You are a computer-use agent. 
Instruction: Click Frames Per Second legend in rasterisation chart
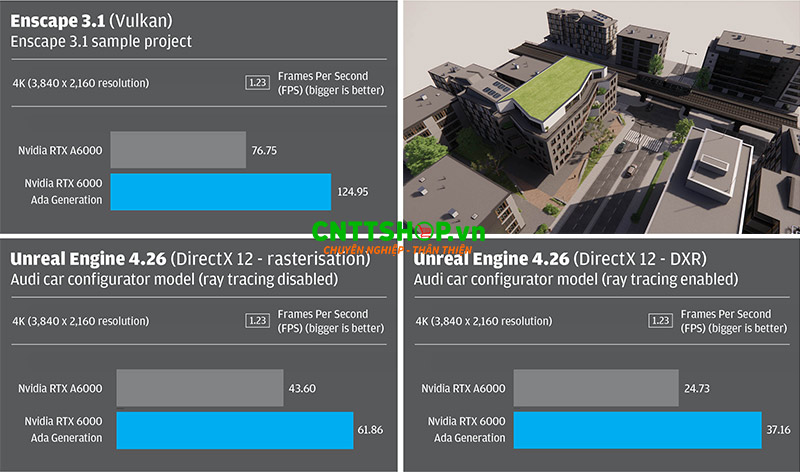(331, 321)
